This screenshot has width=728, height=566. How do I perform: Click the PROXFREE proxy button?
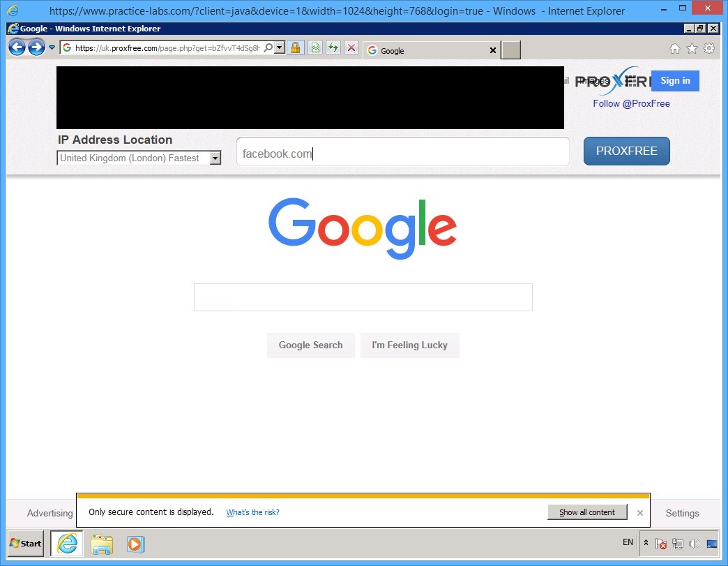coord(626,151)
